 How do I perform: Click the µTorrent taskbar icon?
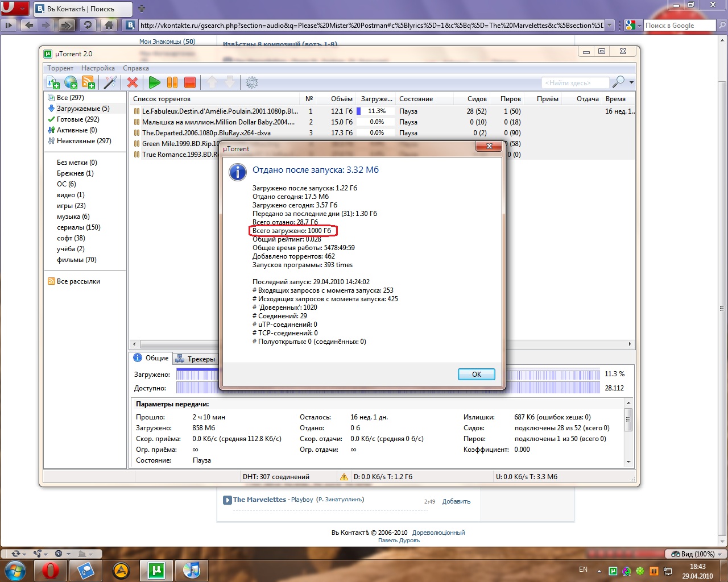[156, 570]
